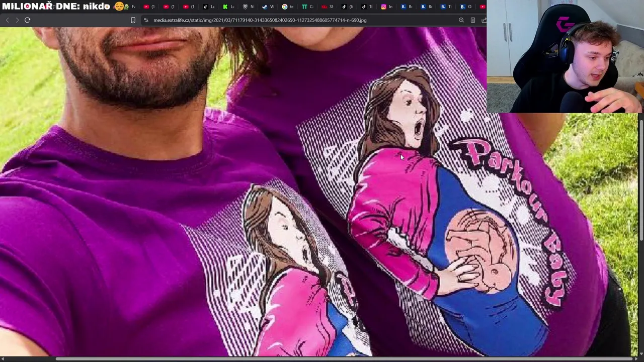Screen dimensions: 644x362
Task: Switch to the green TT tab
Action: point(308,7)
